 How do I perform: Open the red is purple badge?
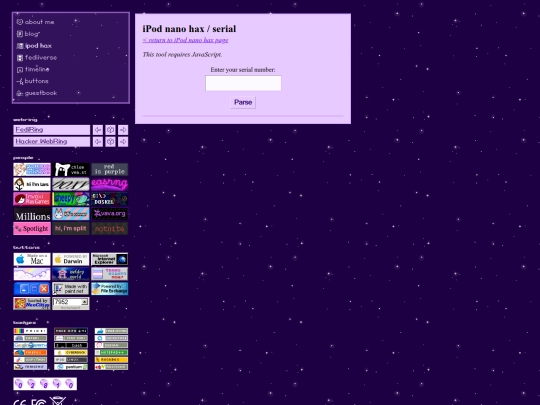(110, 169)
